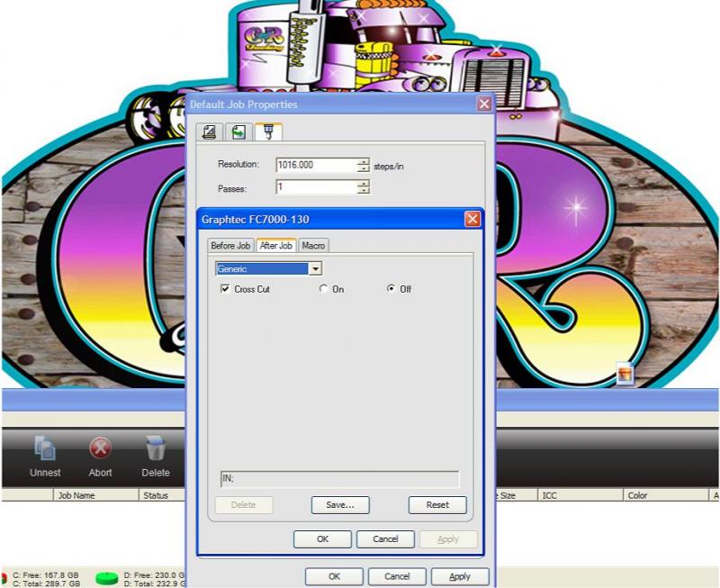Switch to the Macro tab
The width and height of the screenshot is (720, 588).
(313, 246)
